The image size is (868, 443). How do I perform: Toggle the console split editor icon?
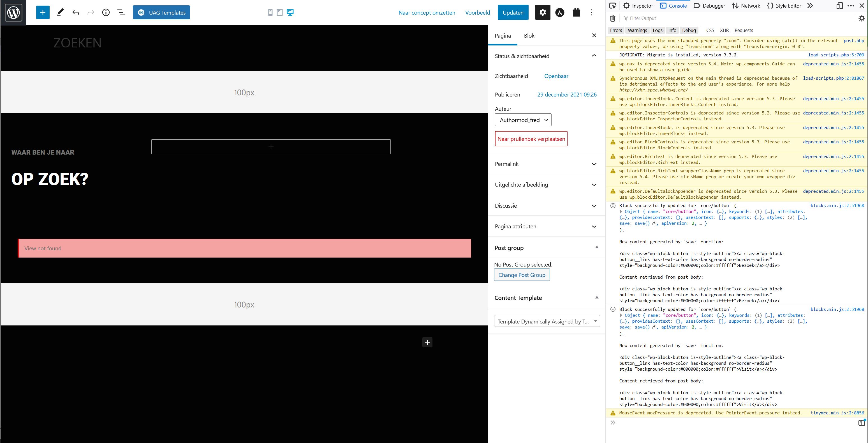pyautogui.click(x=862, y=423)
